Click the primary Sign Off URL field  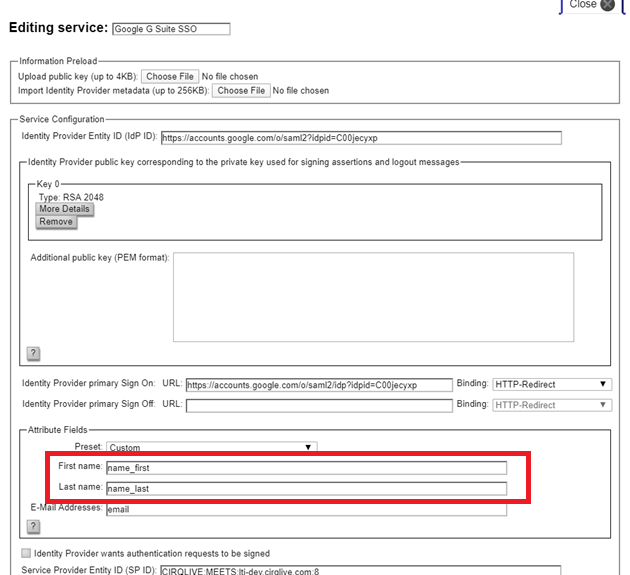coord(319,405)
